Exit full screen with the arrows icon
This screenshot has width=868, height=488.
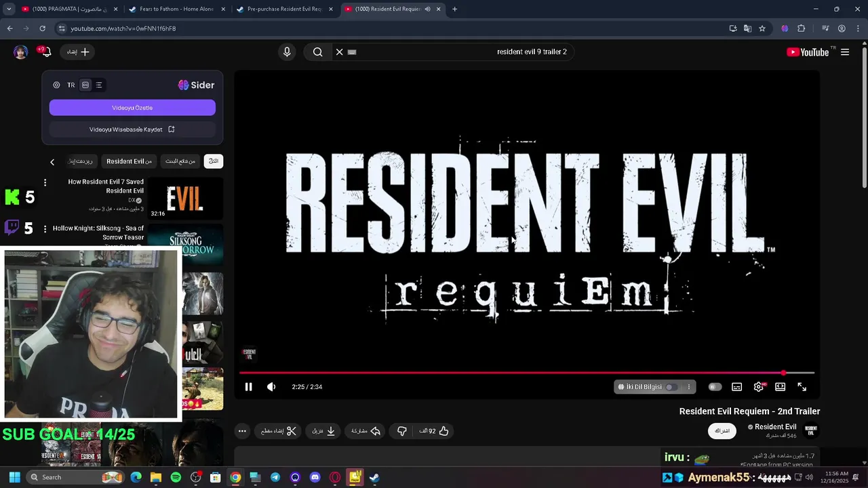(802, 387)
